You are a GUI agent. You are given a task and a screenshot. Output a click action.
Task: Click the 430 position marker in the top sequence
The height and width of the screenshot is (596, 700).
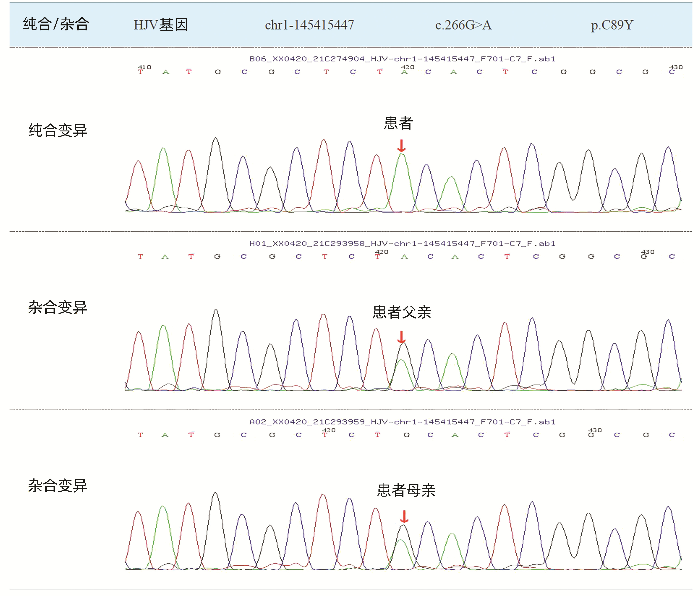coord(676,67)
